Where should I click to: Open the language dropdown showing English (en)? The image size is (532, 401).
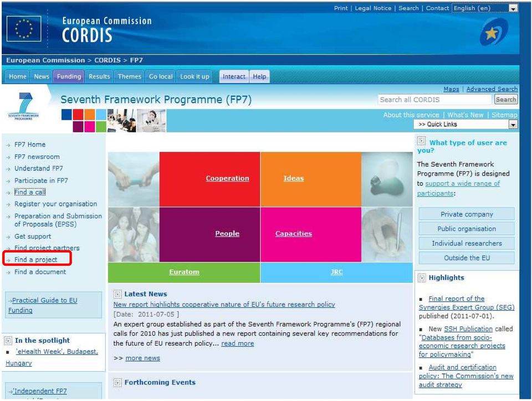485,8
